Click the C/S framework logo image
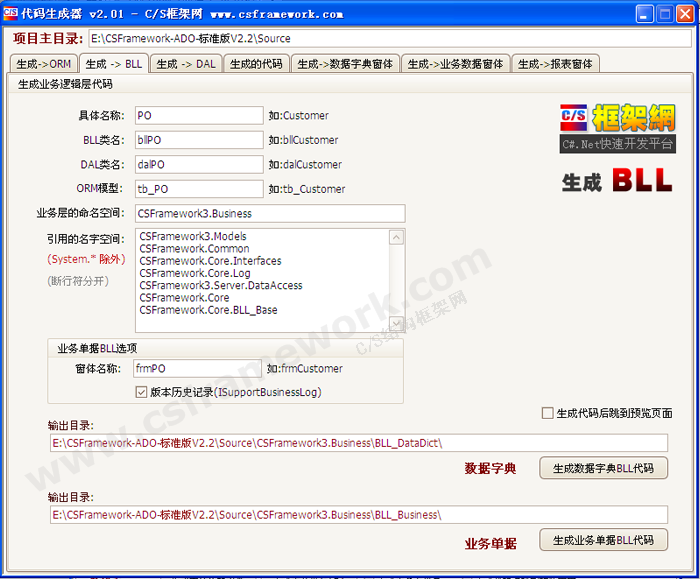Image resolution: width=700 pixels, height=579 pixels. coord(617,129)
